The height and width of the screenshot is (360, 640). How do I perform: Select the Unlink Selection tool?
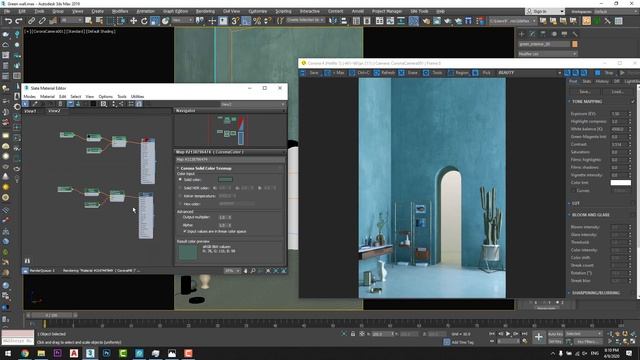tap(42, 20)
